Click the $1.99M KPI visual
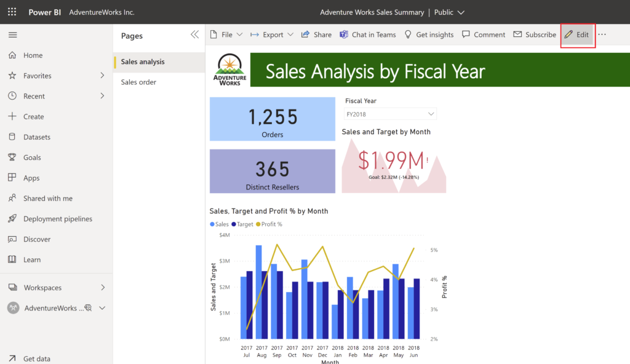 point(394,165)
